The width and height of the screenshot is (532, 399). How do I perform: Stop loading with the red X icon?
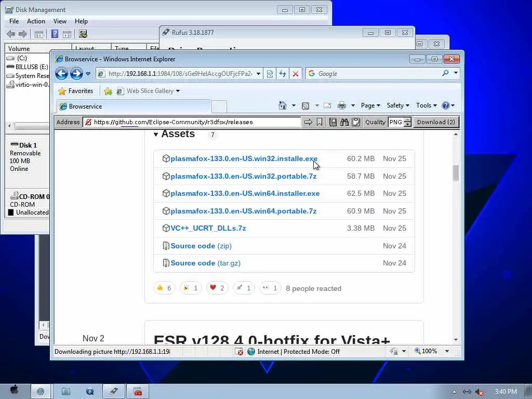point(296,74)
